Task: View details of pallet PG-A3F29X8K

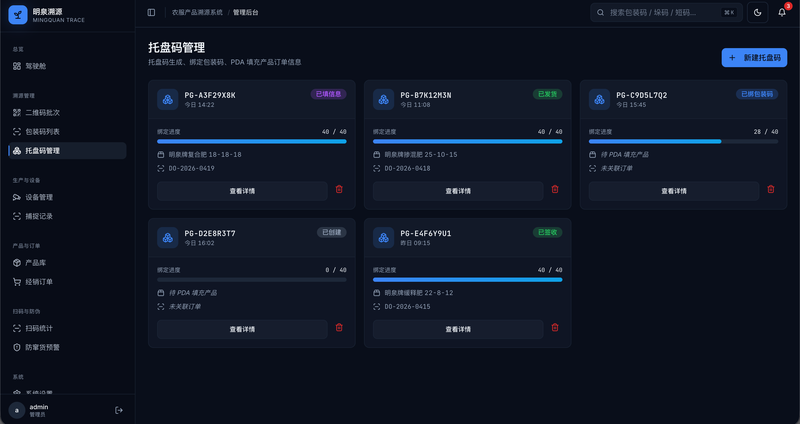Action: tap(242, 191)
